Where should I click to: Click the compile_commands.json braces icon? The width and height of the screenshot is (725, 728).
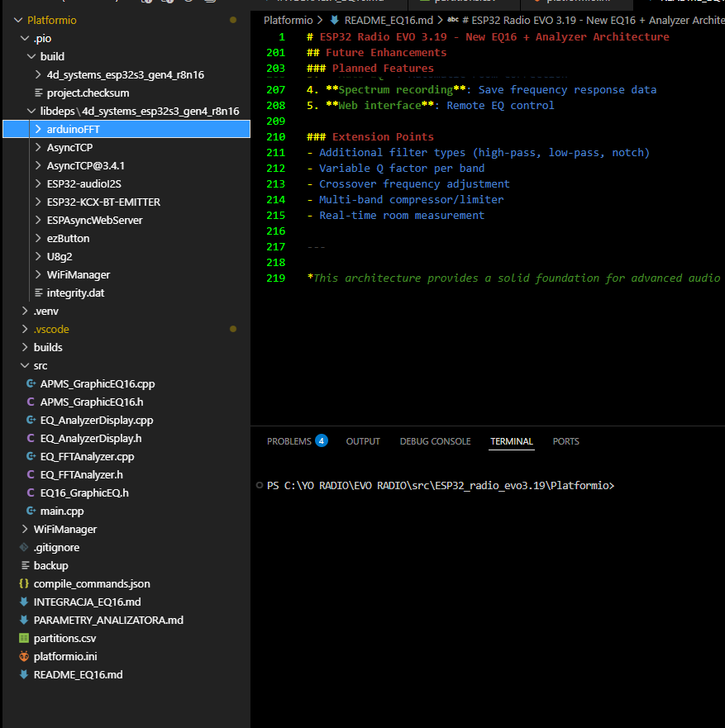point(24,583)
